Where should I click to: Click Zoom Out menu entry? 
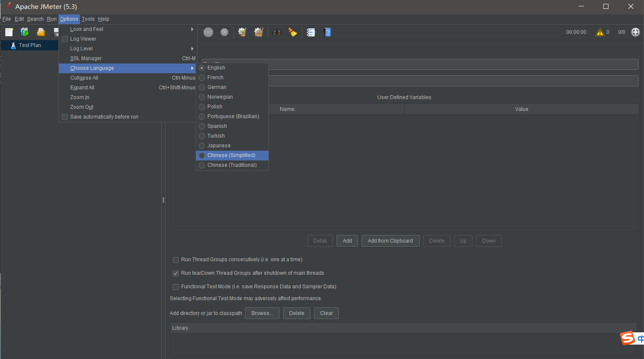pyautogui.click(x=127, y=107)
